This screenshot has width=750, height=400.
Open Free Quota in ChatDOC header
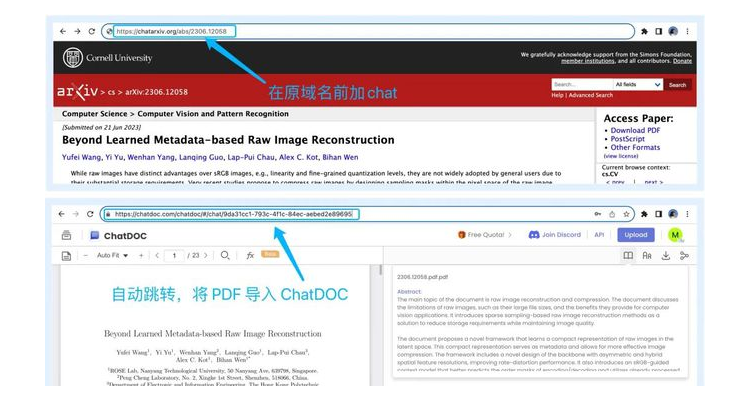point(485,235)
